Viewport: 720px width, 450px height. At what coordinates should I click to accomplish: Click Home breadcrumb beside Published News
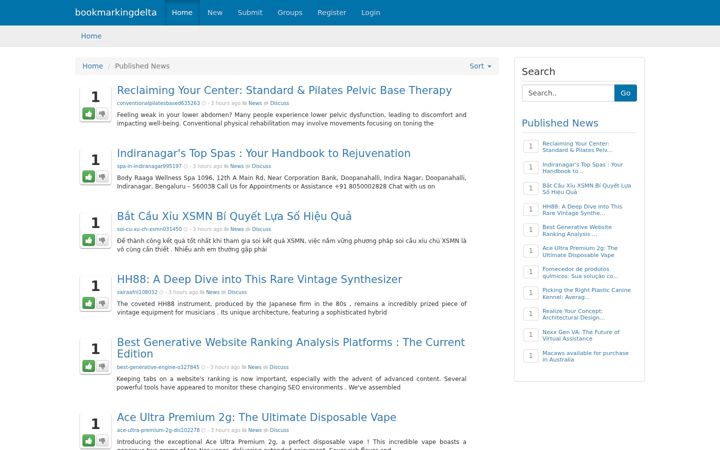[92, 66]
